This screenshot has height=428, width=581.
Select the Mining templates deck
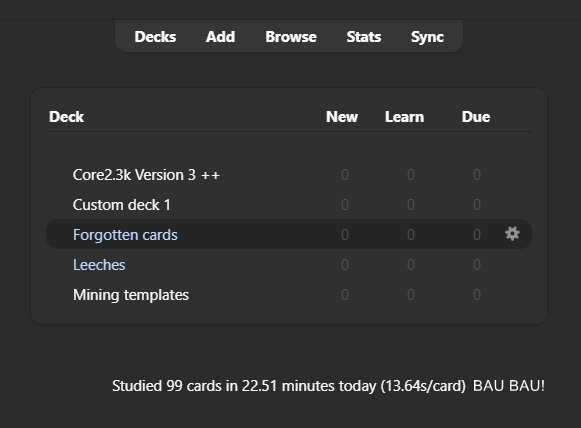point(131,295)
